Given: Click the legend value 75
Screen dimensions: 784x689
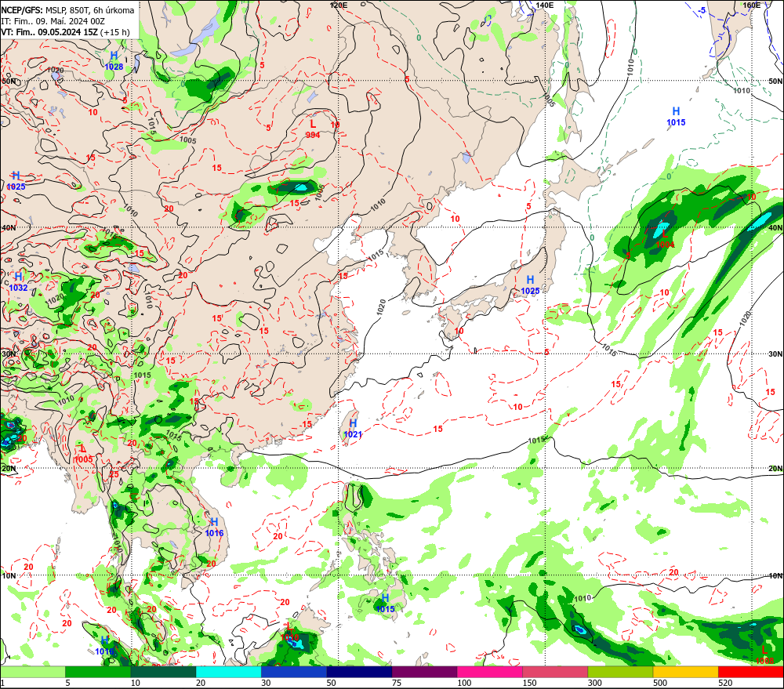Looking at the screenshot, I should tap(397, 683).
